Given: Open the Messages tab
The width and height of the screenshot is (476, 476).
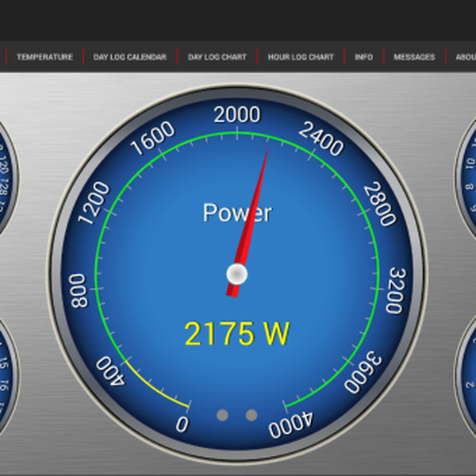Looking at the screenshot, I should [x=414, y=57].
